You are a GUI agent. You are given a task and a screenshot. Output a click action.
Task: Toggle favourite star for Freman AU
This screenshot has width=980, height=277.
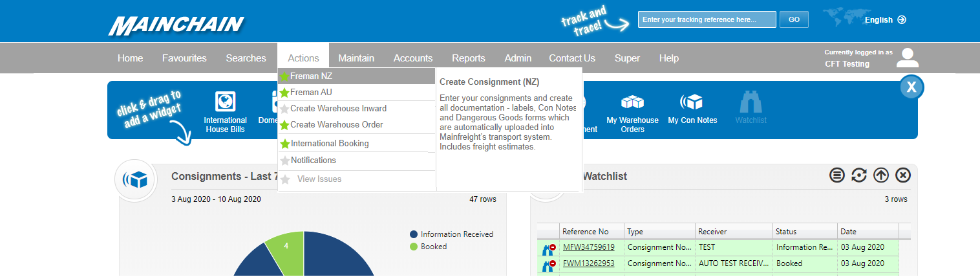pyautogui.click(x=284, y=93)
